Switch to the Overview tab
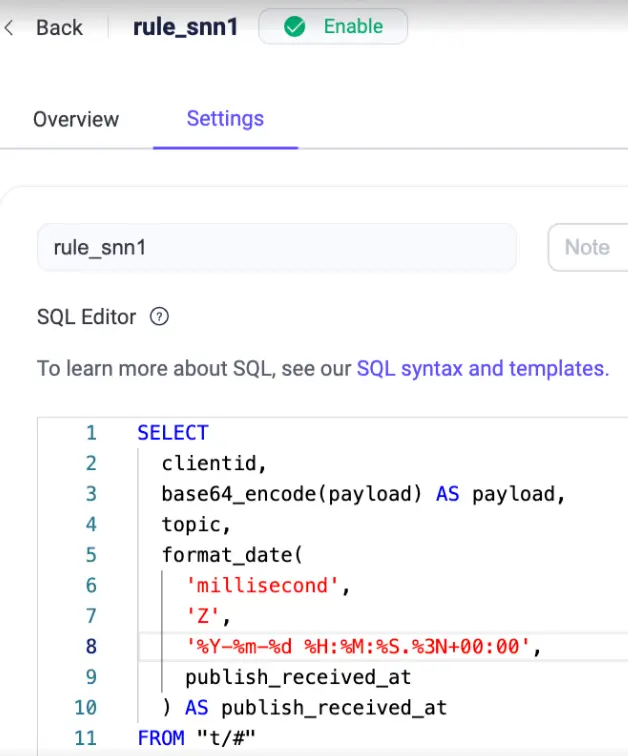 point(76,119)
